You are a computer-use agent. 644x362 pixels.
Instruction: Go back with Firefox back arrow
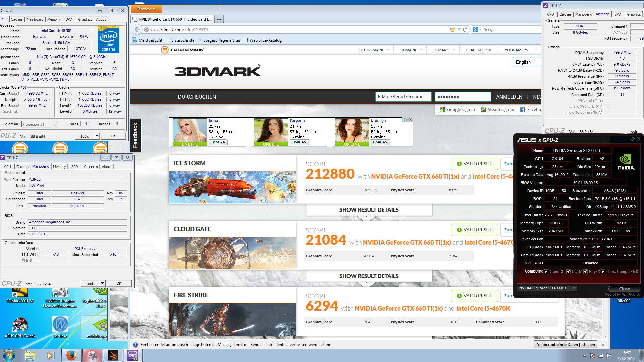point(137,29)
